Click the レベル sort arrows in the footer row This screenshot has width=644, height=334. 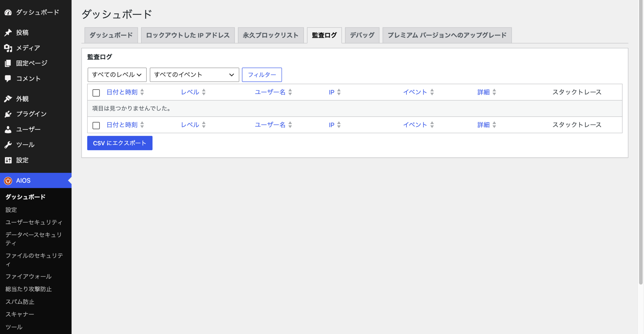(x=204, y=125)
